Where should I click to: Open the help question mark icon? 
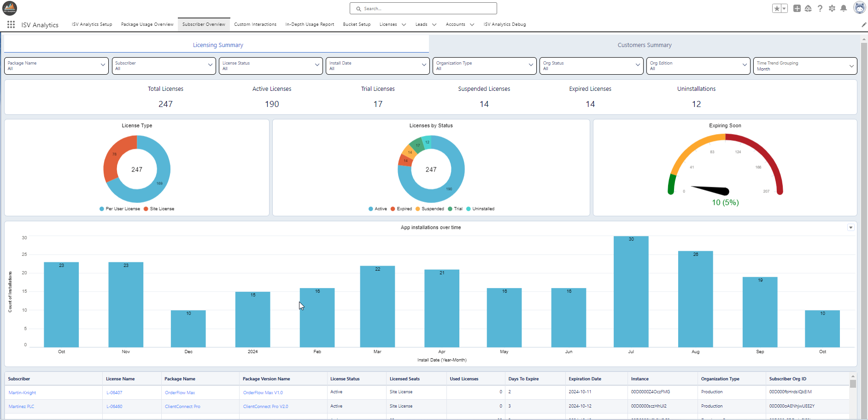(820, 8)
